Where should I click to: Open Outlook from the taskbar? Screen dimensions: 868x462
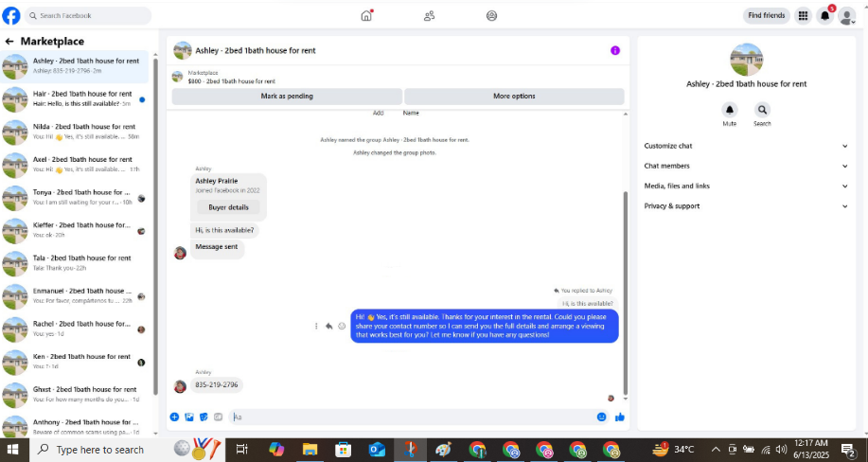377,450
